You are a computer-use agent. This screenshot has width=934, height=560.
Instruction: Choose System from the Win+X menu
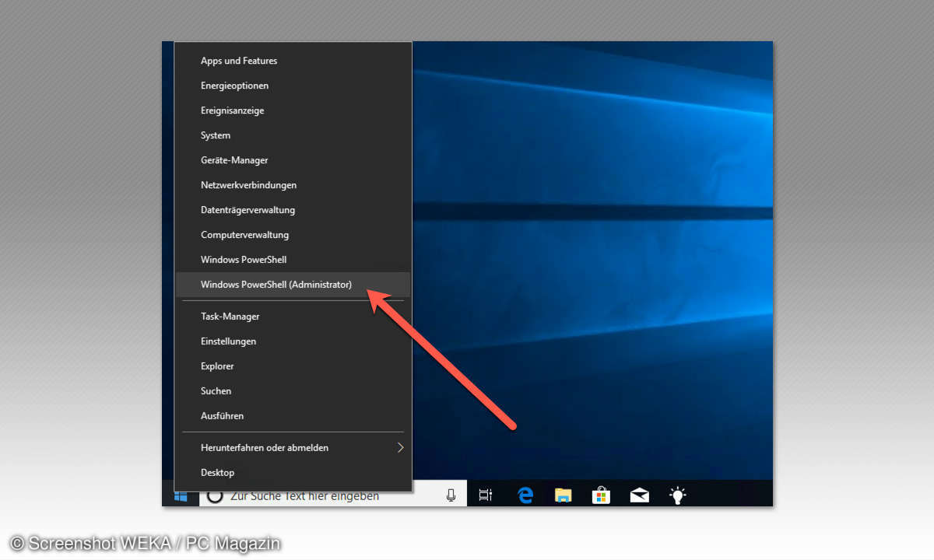[x=293, y=135]
